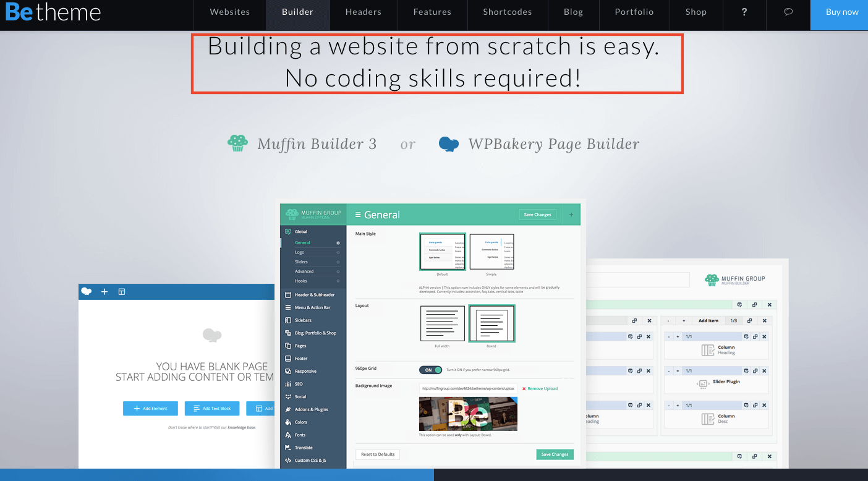Choose the Boxed layout option

[x=491, y=323]
